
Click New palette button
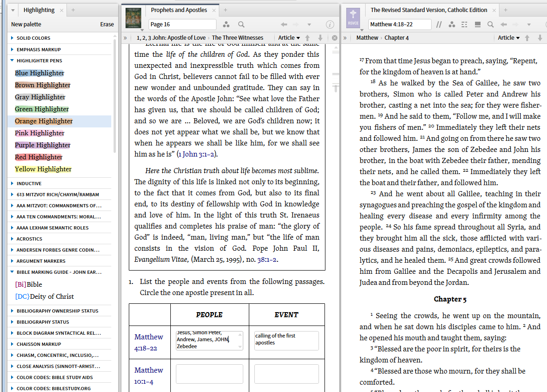coord(26,24)
